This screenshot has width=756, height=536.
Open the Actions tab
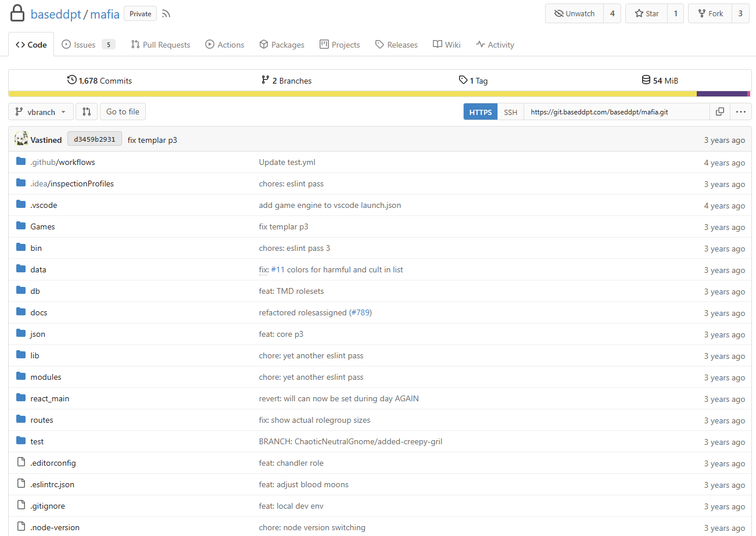pos(224,45)
